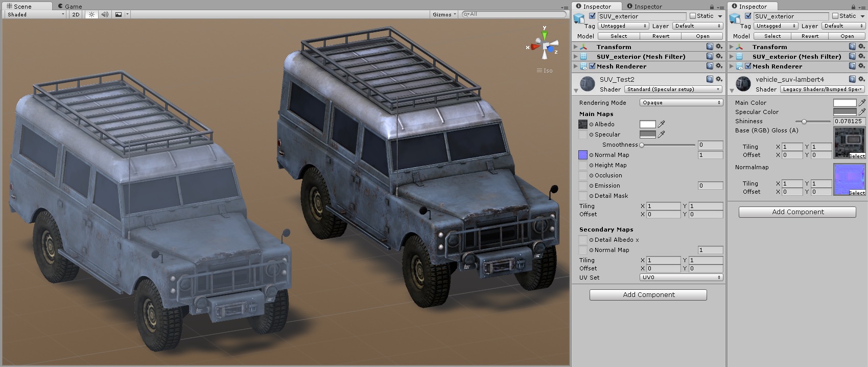
Task: Click the scene effects image icon
Action: click(x=119, y=14)
